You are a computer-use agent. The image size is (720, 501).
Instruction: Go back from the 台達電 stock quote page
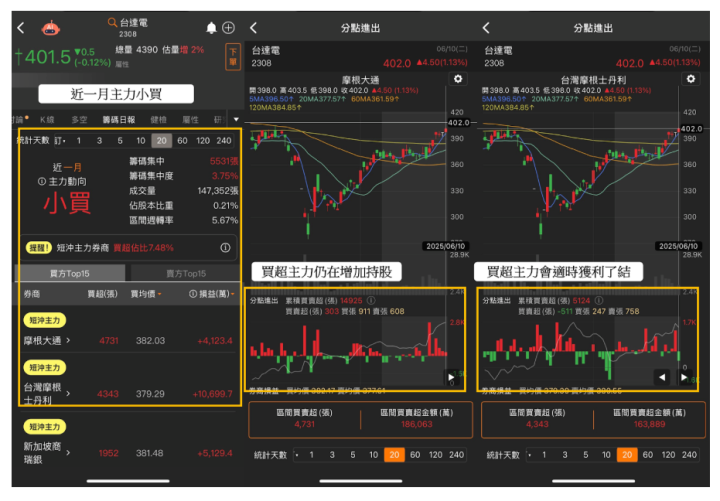(x=21, y=28)
